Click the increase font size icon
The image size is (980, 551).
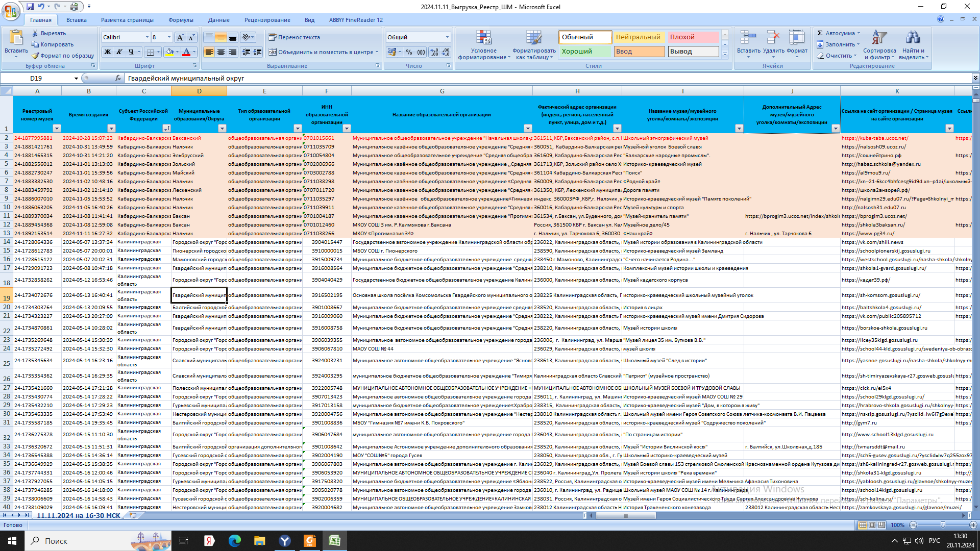180,37
